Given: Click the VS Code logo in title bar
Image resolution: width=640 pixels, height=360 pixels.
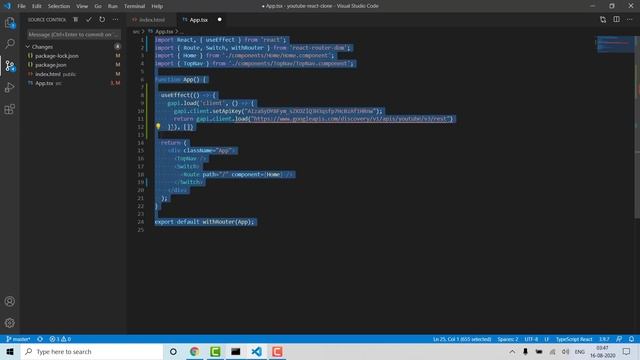Looking at the screenshot, I should [7, 6].
